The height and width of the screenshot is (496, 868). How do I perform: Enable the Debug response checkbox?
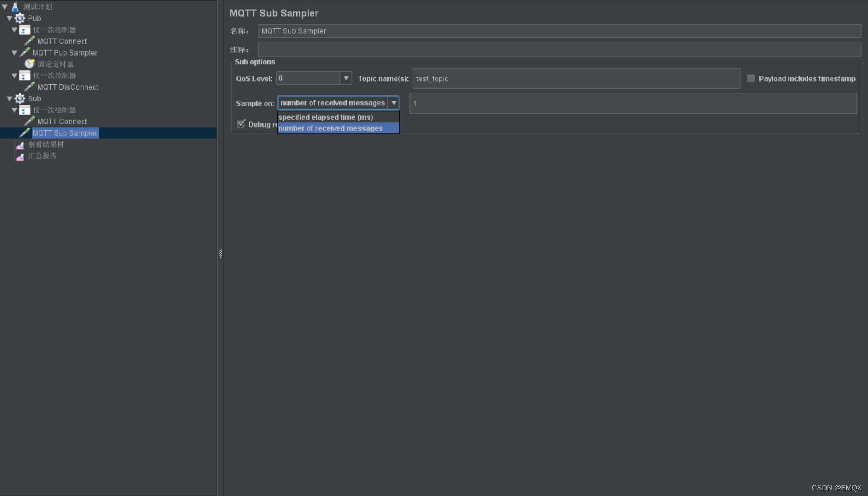242,124
